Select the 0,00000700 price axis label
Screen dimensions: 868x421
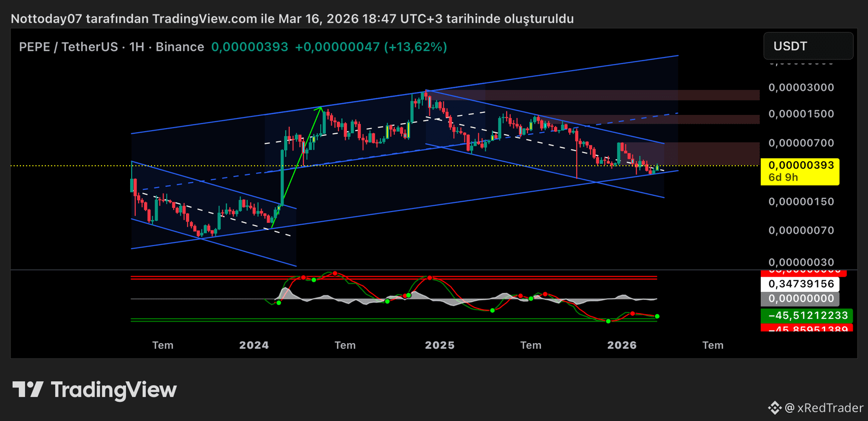(801, 143)
